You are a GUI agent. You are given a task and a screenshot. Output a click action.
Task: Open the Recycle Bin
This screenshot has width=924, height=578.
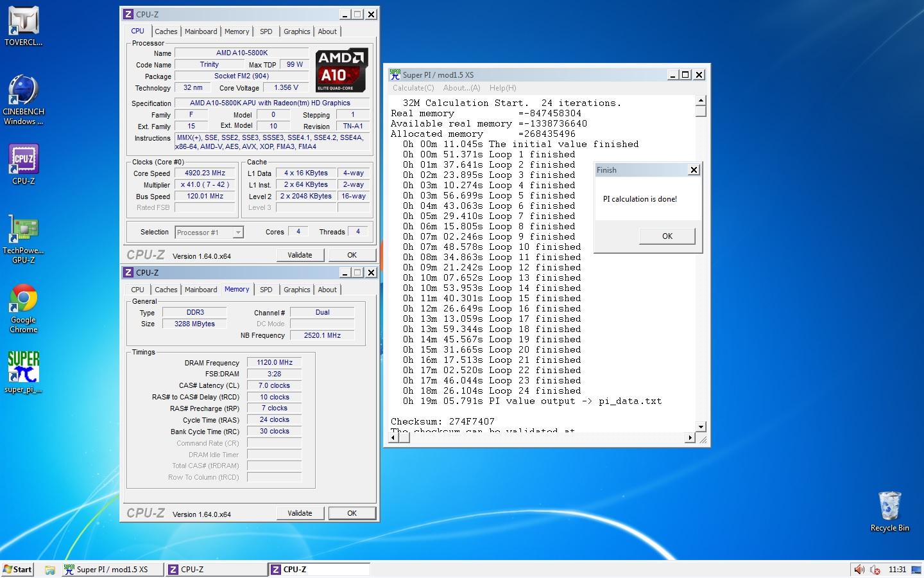click(889, 511)
